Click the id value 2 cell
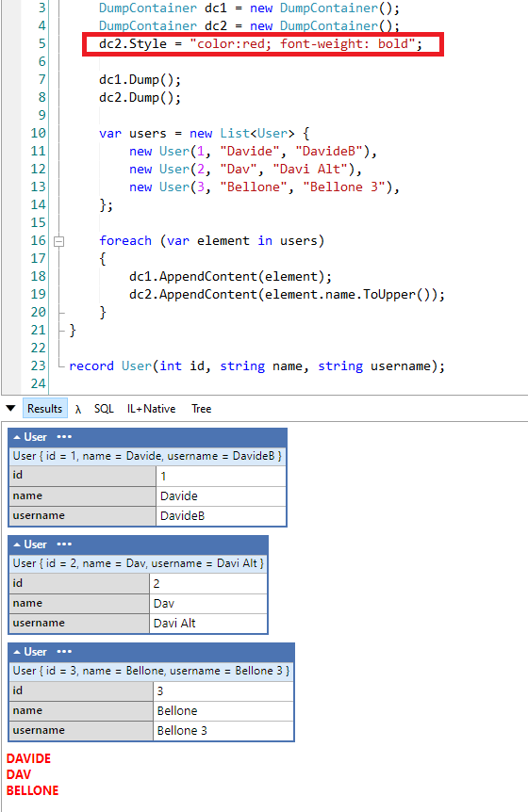 208,584
